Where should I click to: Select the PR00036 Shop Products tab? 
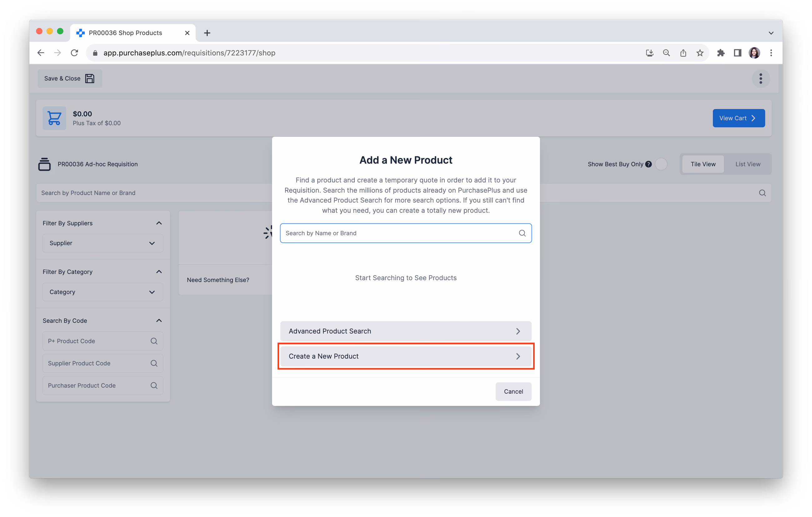(133, 33)
